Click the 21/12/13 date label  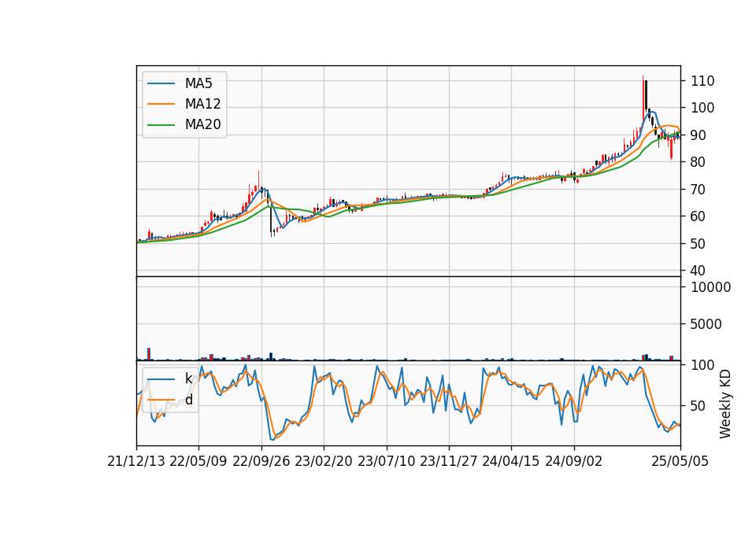coord(136,461)
